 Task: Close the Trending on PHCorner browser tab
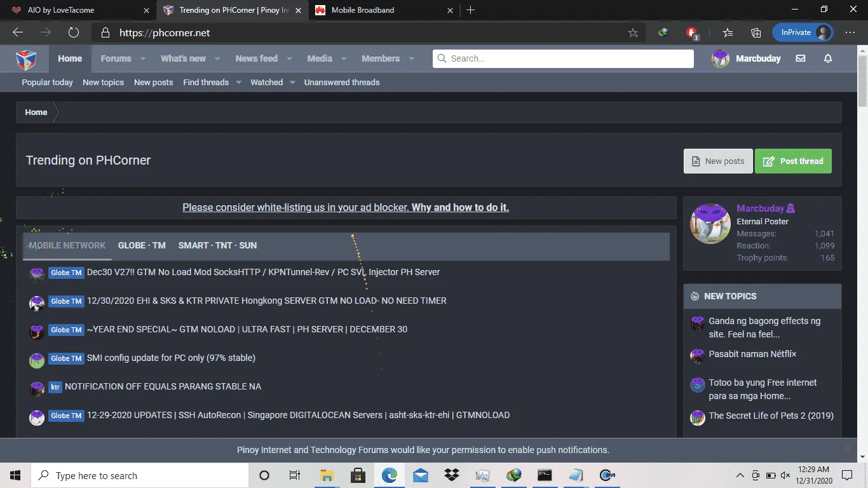click(x=298, y=10)
